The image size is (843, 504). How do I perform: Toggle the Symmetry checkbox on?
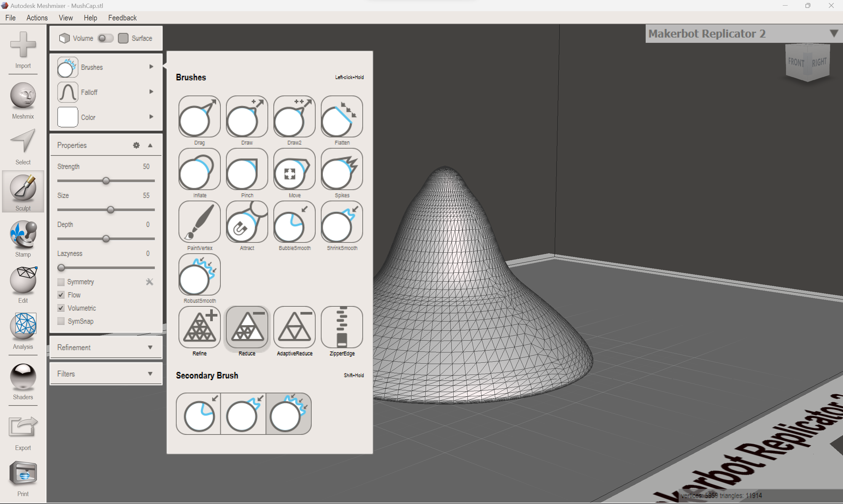click(61, 282)
